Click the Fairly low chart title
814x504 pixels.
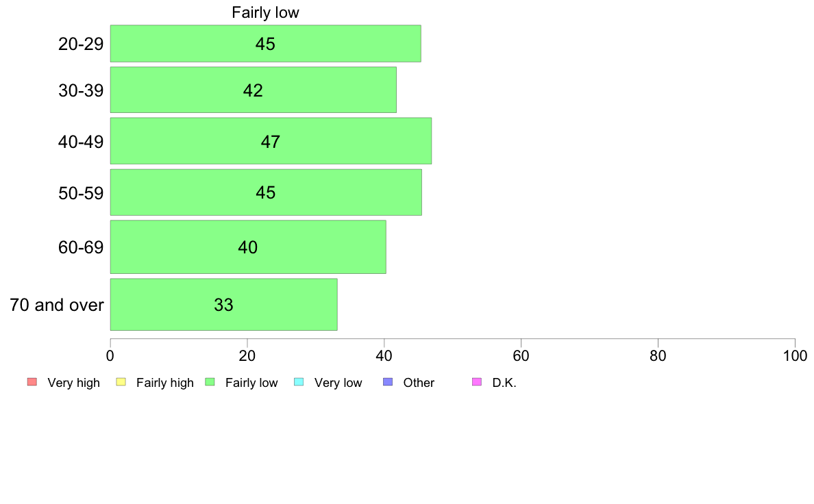click(x=265, y=12)
